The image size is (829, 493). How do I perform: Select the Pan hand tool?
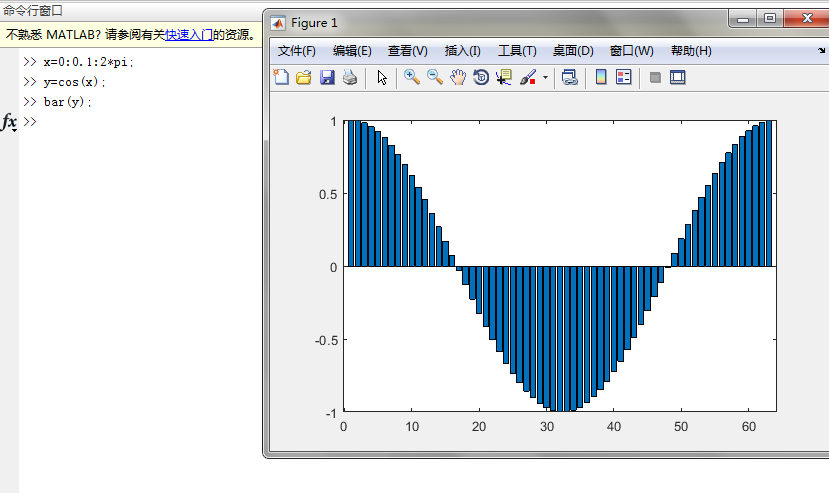pos(458,78)
